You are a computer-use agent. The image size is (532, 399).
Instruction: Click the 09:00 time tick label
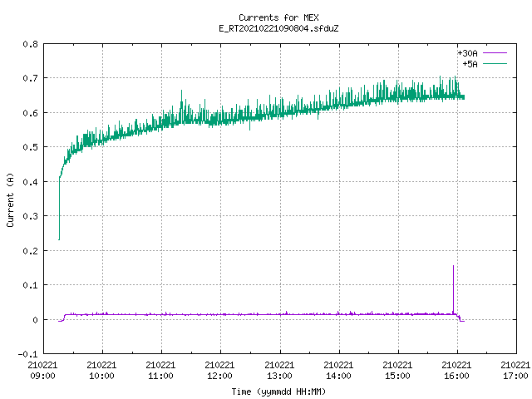[42, 376]
